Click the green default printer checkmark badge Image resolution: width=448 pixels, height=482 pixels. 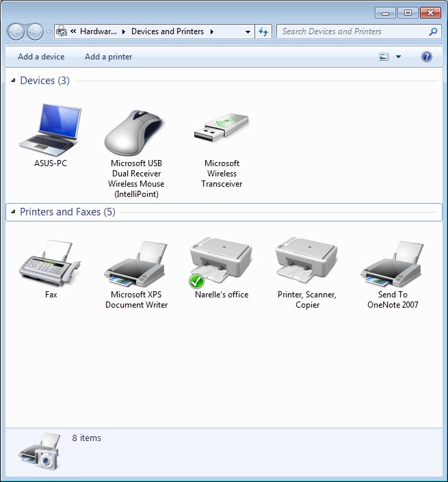pyautogui.click(x=196, y=281)
